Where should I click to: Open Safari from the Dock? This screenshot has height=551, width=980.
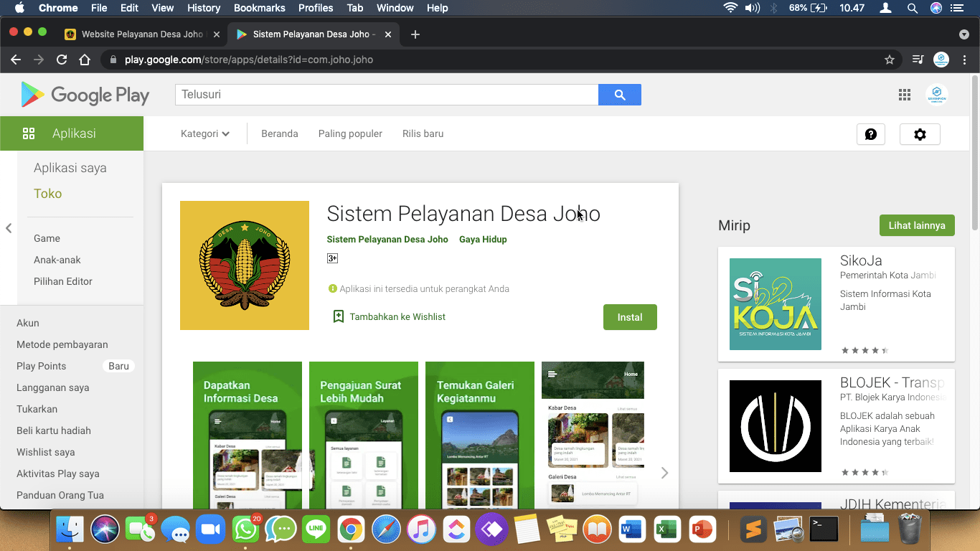tap(386, 529)
